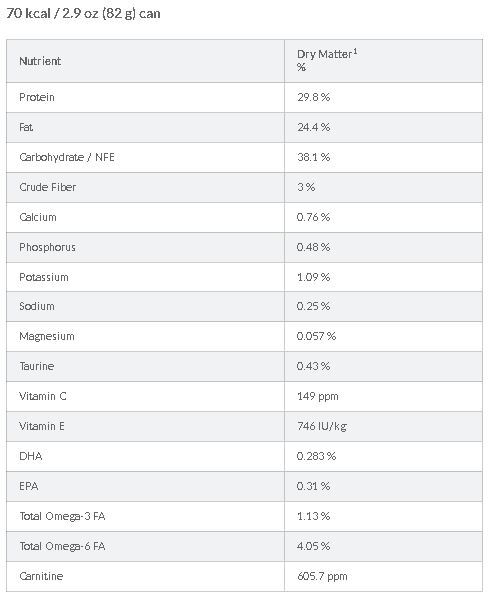Click the Magnesium 0.057 % value
Screen dimensions: 490x599
pyautogui.click(x=316, y=337)
